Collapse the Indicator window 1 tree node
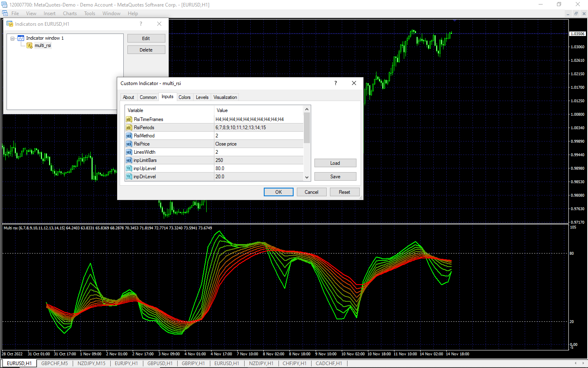Viewport: 588px width, 368px height. click(x=13, y=38)
